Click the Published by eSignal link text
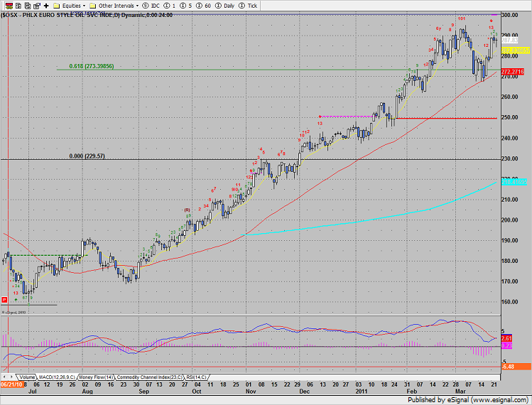The width and height of the screenshot is (532, 405). tap(467, 400)
